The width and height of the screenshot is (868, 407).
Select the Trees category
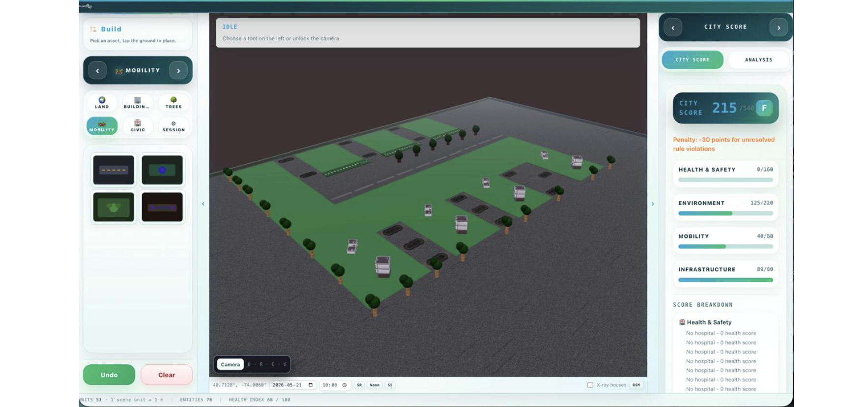tap(174, 103)
